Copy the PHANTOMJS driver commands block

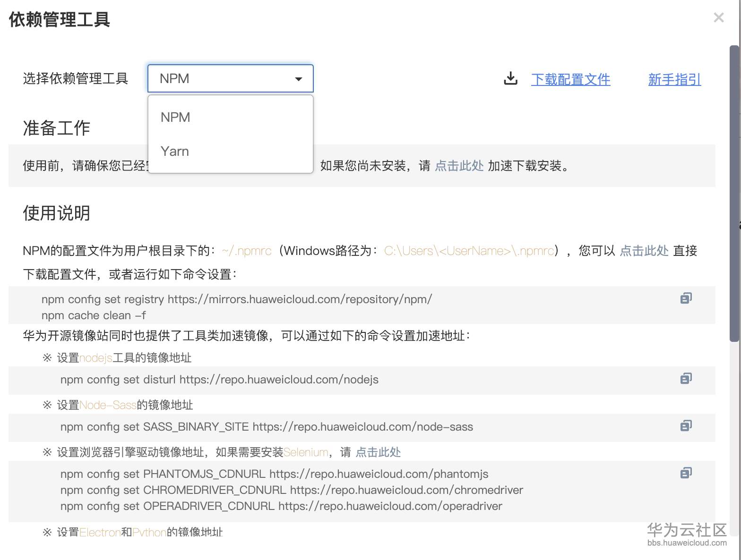[x=686, y=473]
